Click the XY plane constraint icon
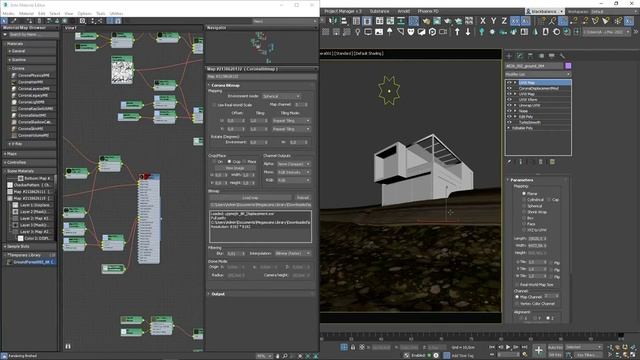This screenshot has height=360, width=640. pyautogui.click(x=515, y=20)
